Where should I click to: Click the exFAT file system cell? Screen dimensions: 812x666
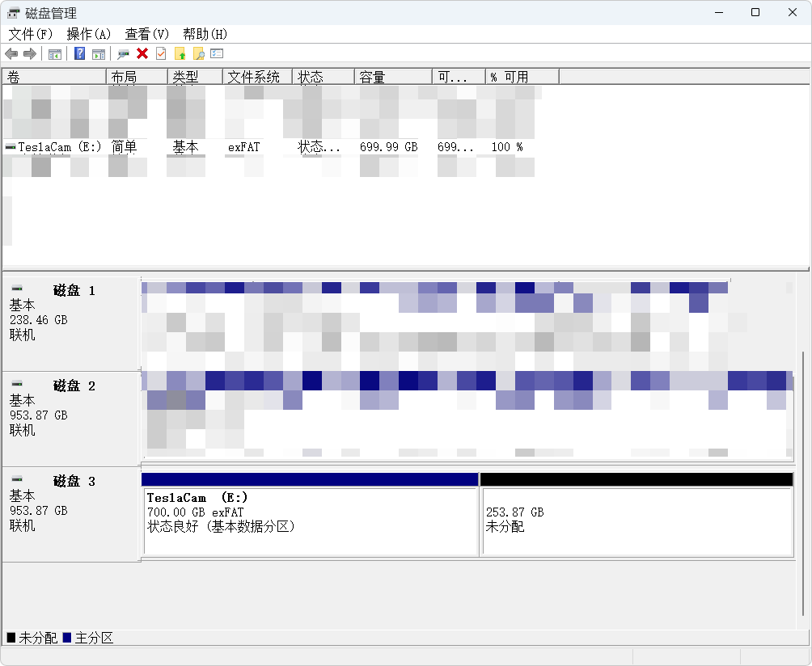pos(244,147)
